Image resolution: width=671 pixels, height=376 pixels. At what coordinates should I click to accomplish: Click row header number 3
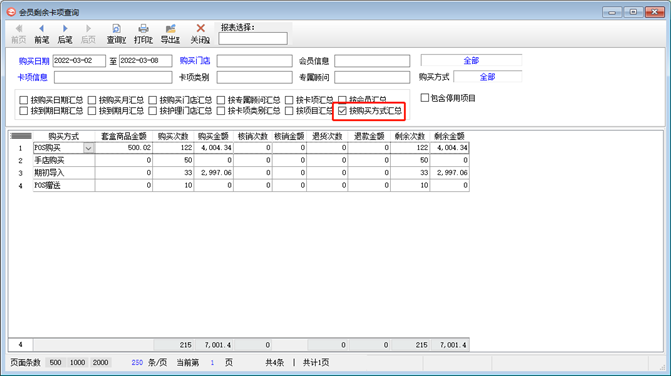coord(20,173)
